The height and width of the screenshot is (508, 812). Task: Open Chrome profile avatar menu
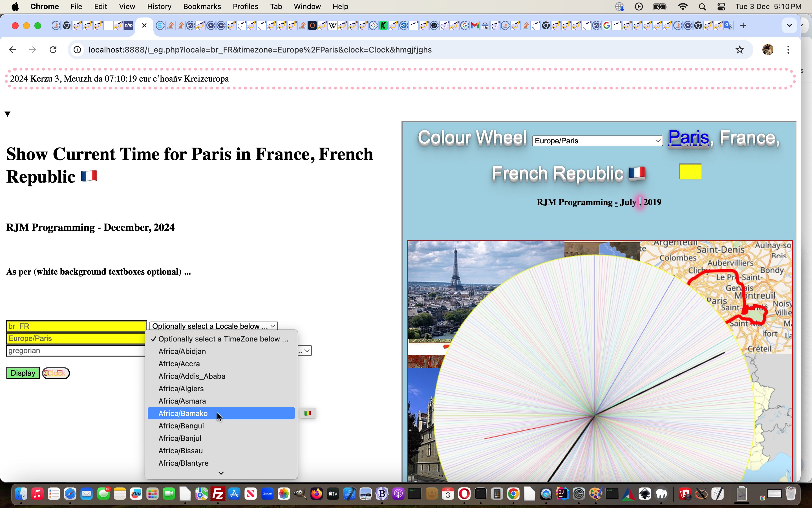768,50
